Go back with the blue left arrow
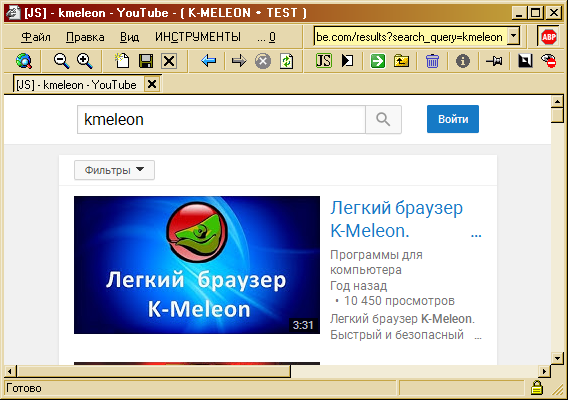The width and height of the screenshot is (568, 400). [x=208, y=61]
